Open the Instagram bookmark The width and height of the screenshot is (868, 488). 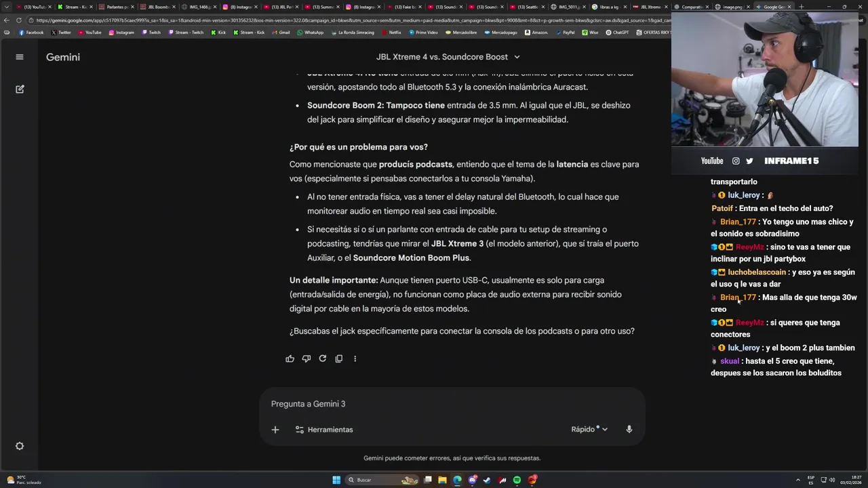coord(121,33)
